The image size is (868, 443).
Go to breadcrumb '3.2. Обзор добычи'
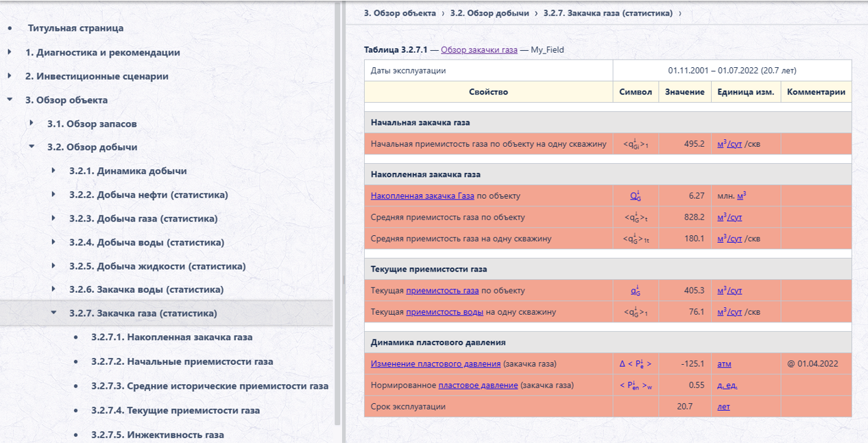tap(490, 13)
